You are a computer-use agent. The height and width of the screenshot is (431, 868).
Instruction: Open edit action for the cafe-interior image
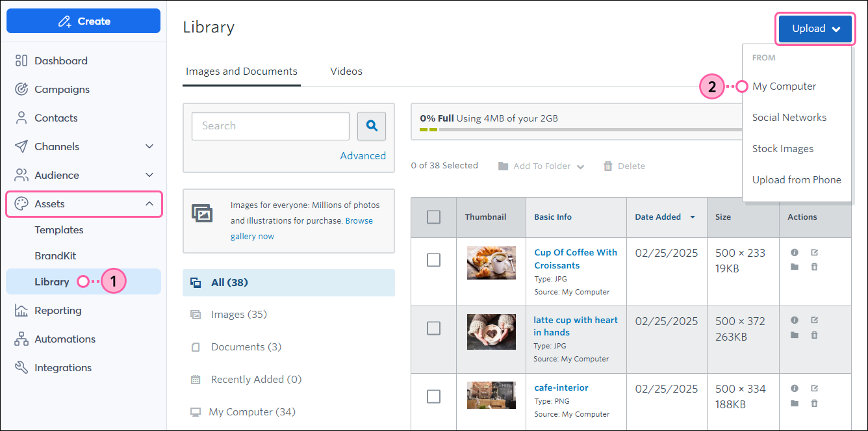tap(814, 387)
